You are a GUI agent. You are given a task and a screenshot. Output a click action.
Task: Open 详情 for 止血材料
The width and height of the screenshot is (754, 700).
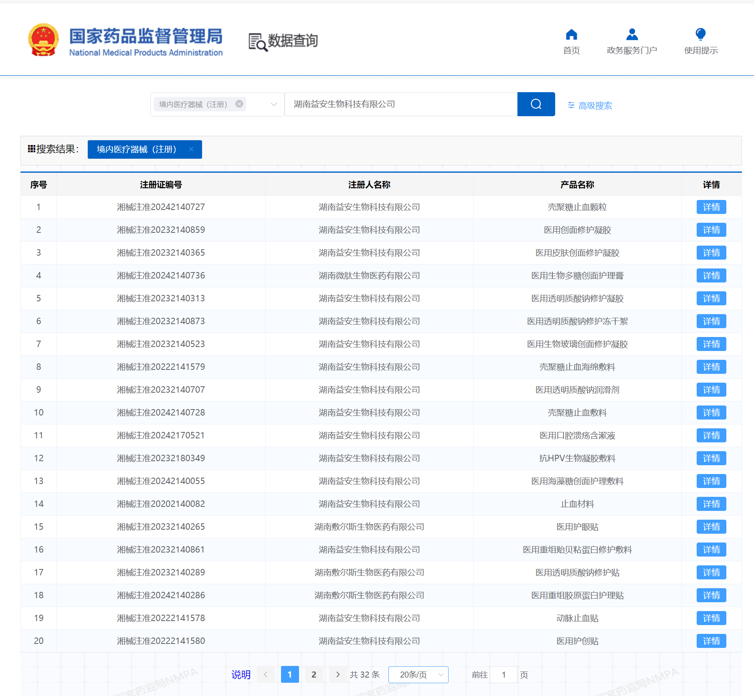pyautogui.click(x=711, y=504)
